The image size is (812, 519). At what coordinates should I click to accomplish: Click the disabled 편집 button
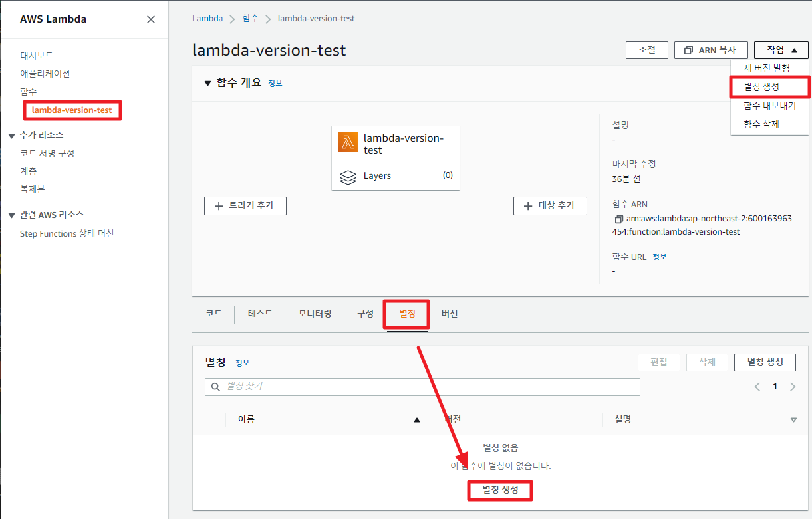(x=658, y=362)
